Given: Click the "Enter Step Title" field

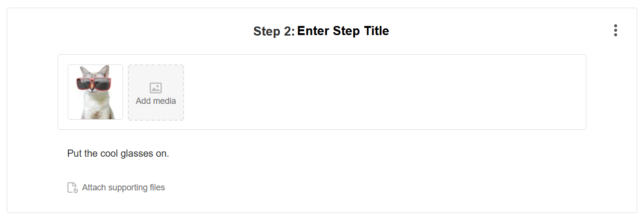Looking at the screenshot, I should [x=343, y=31].
